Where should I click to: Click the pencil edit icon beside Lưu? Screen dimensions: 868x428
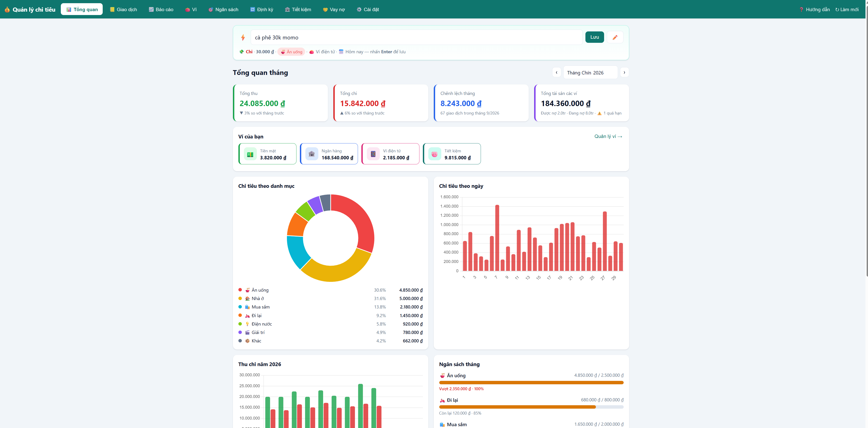pos(615,37)
